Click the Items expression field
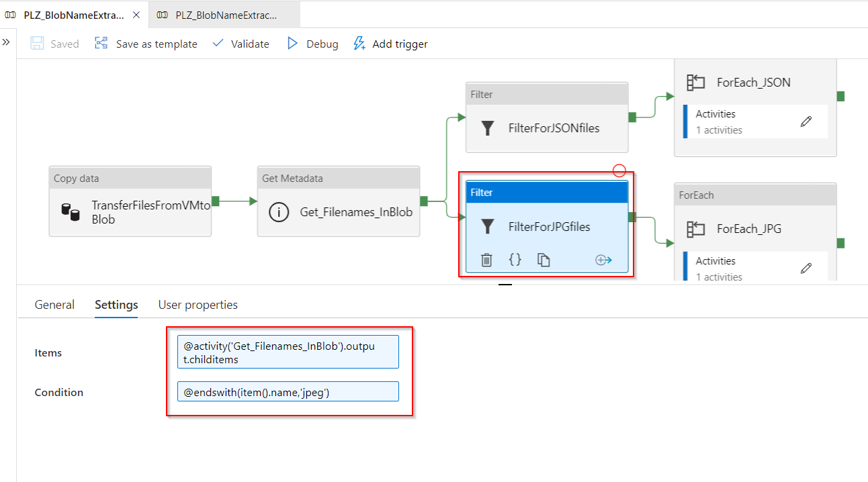This screenshot has height=482, width=868. [x=288, y=351]
